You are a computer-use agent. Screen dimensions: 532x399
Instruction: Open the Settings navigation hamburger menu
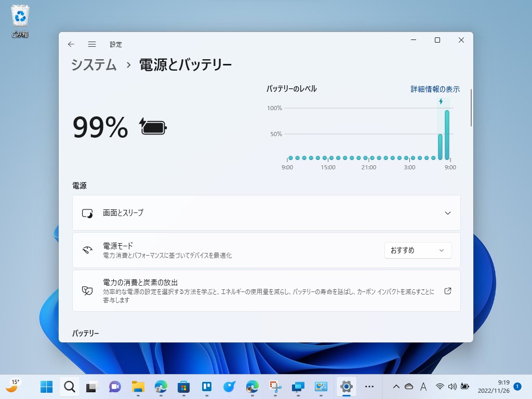tap(92, 44)
